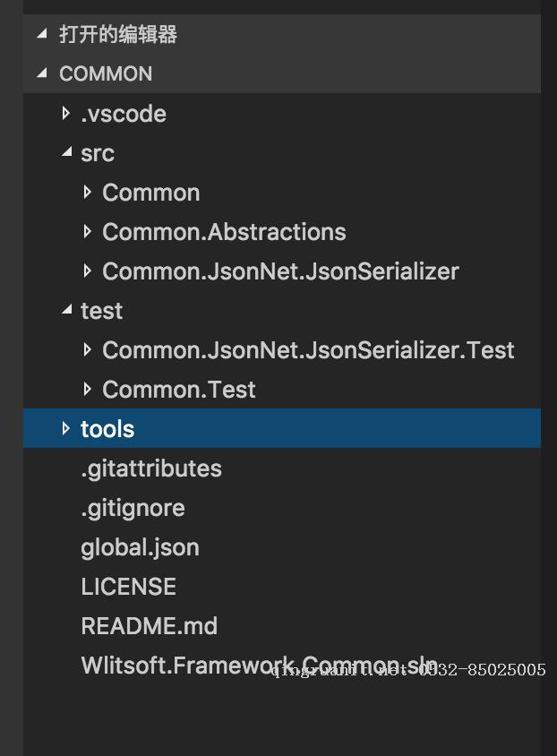Open the Wlitsoft.Framework.Common.sln solution file
The width and height of the screenshot is (557, 756).
pos(179,666)
